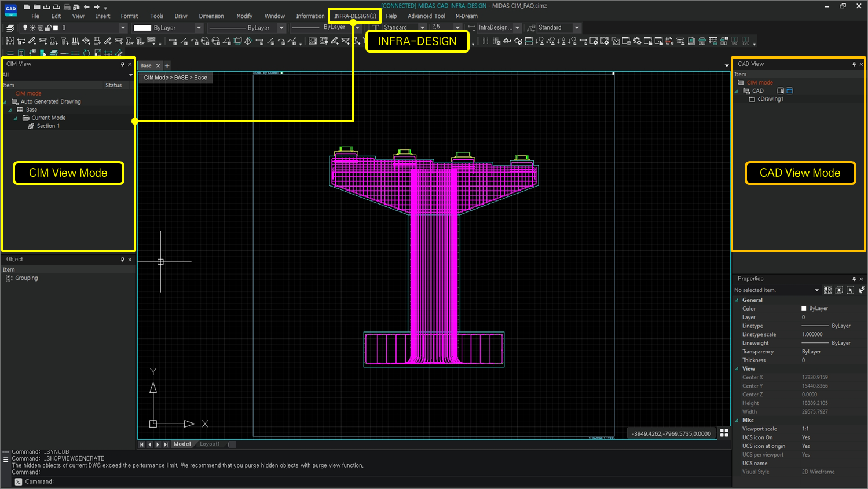The height and width of the screenshot is (489, 868).
Task: Add a new drawing tab with plus button
Action: coord(167,65)
